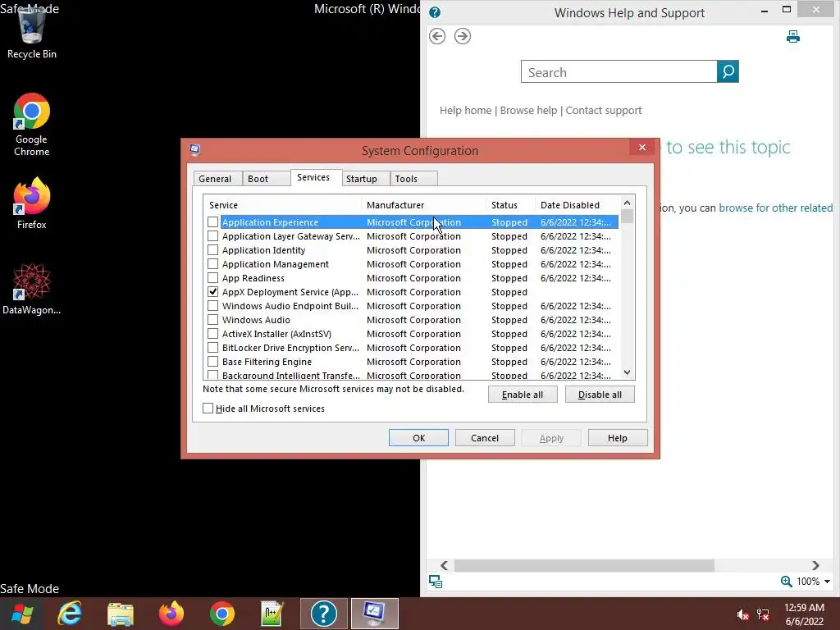Print the help topic using the printer icon
840x630 pixels.
pyautogui.click(x=793, y=36)
